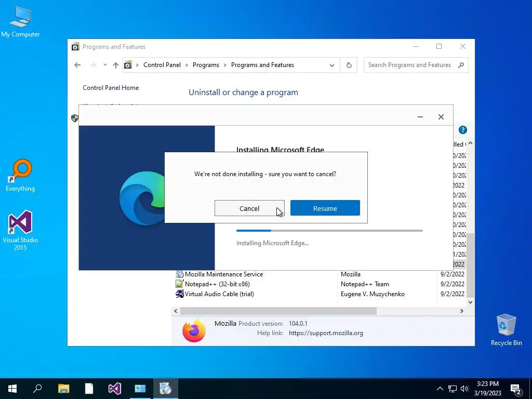Viewport: 532px width, 399px height.
Task: Select Virtual Audio Cable (trial) entry
Action: 319,294
